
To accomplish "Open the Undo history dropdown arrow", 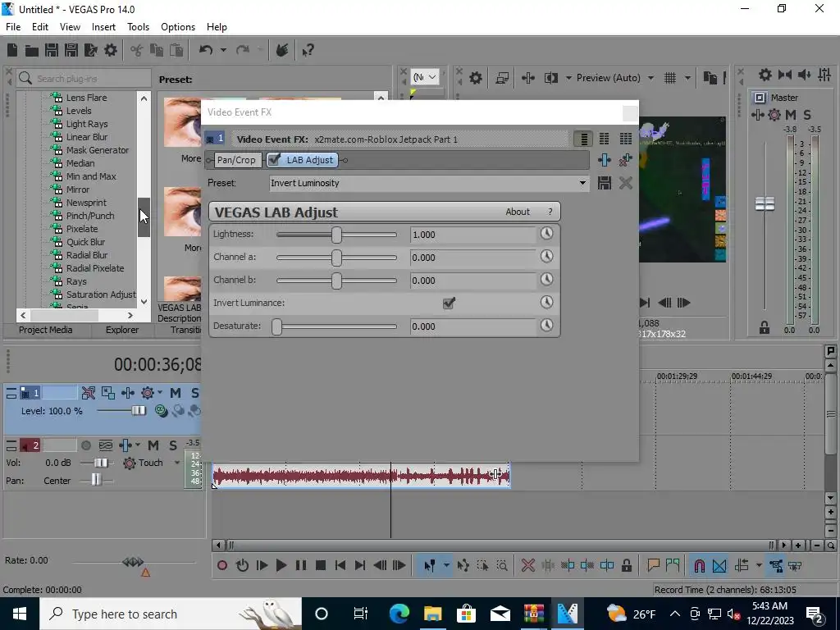I will 223,50.
